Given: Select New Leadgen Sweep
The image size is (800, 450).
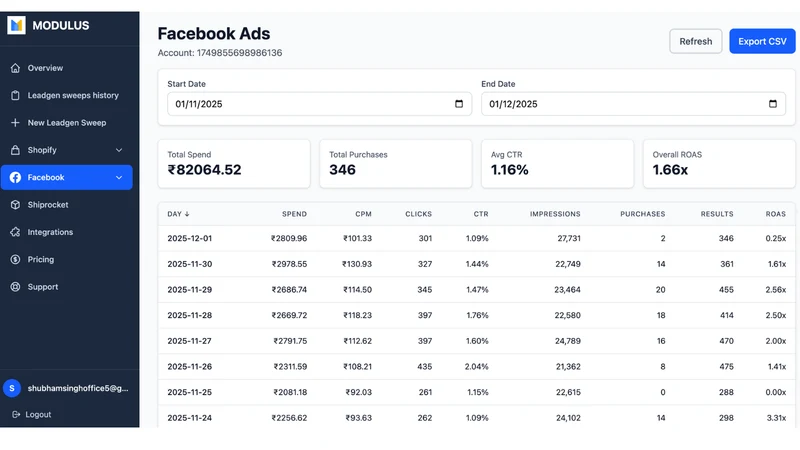Looking at the screenshot, I should pos(67,122).
